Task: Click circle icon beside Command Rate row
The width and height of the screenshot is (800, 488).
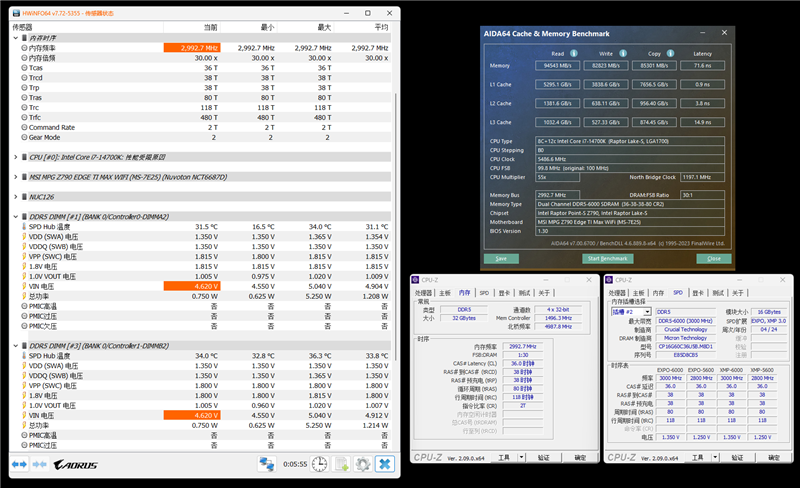Action: click(x=24, y=127)
